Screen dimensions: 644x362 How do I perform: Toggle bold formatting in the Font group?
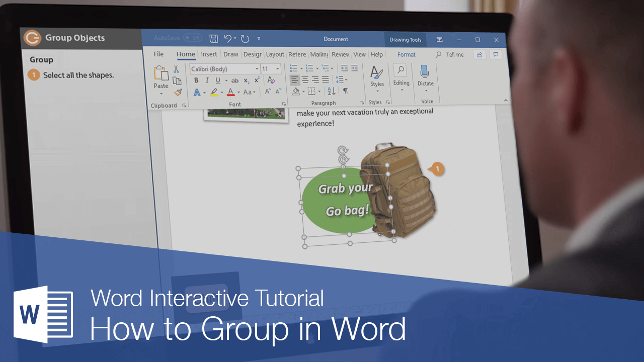[197, 80]
